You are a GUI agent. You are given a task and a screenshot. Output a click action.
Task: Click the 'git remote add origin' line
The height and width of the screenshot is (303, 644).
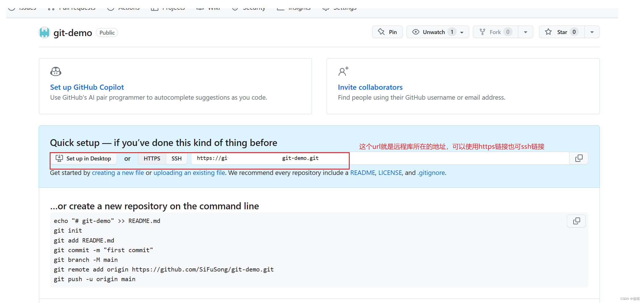click(x=164, y=269)
